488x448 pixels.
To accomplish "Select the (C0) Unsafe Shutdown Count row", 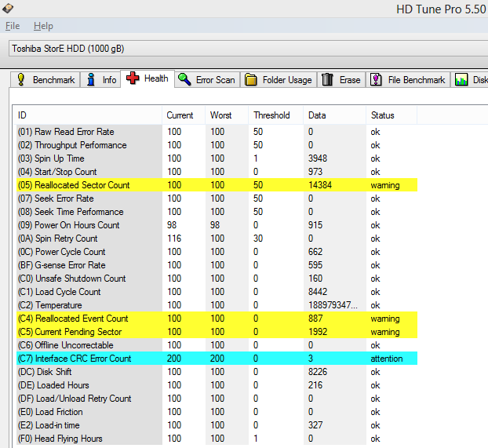I will point(217,279).
